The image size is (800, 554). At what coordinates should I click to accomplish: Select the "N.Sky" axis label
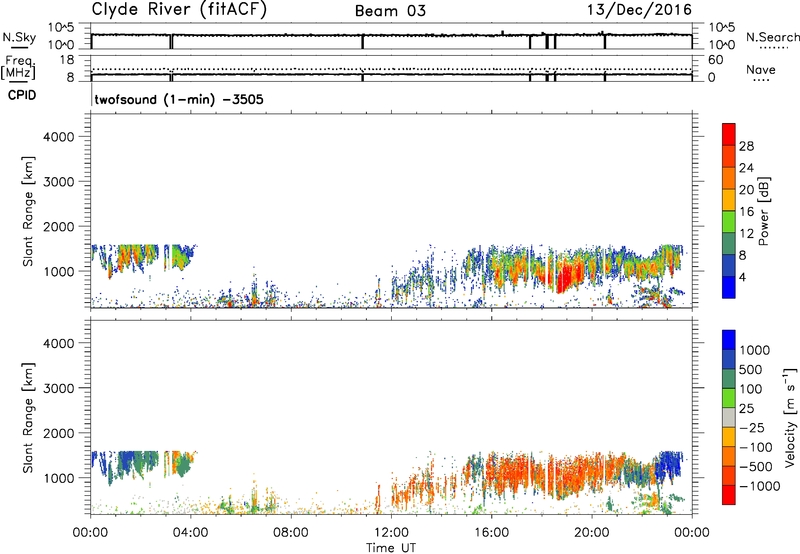point(19,37)
